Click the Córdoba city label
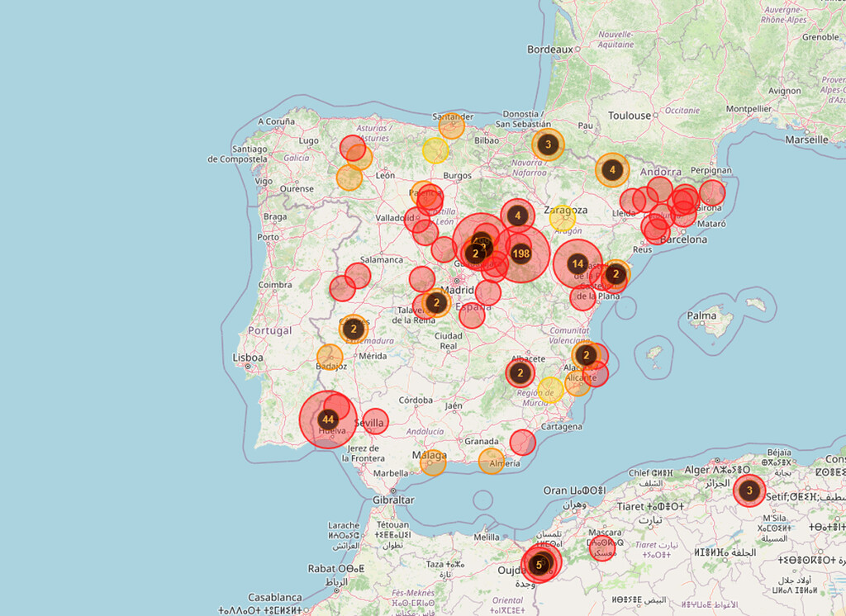 (416, 400)
